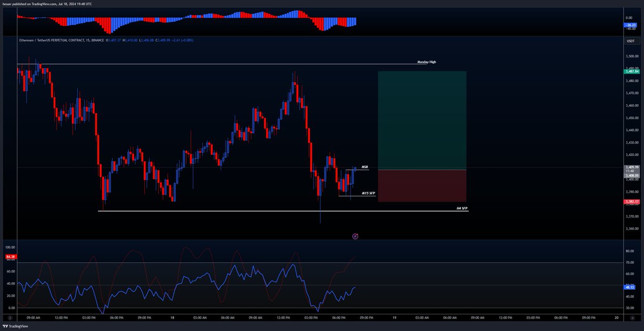Click the MSB annotation label
This screenshot has width=644, height=331.
(364, 167)
